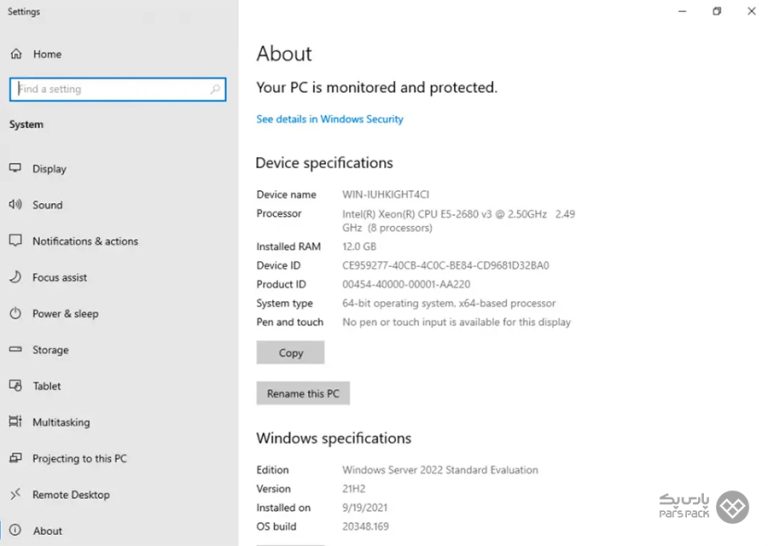Image resolution: width=768 pixels, height=546 pixels.
Task: Select the Tablet label
Action: coord(47,386)
